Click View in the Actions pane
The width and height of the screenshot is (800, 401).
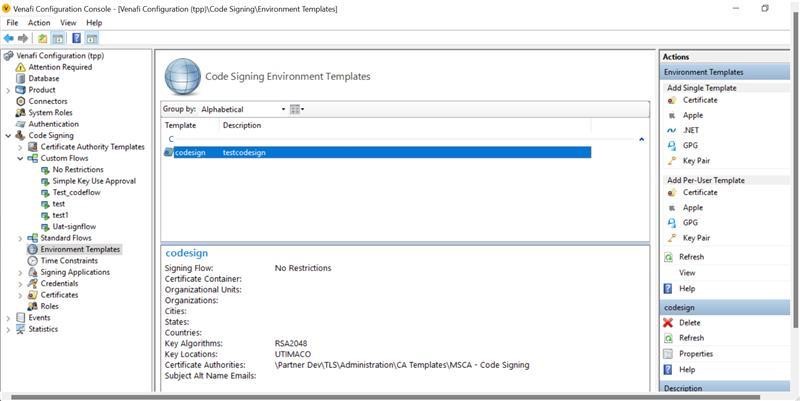click(687, 273)
